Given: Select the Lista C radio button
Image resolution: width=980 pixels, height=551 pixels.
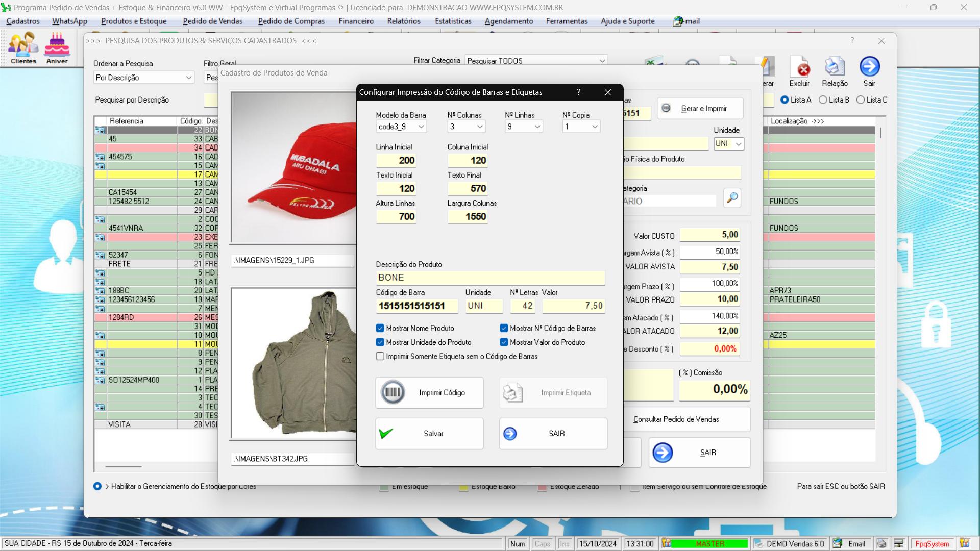Looking at the screenshot, I should (861, 100).
